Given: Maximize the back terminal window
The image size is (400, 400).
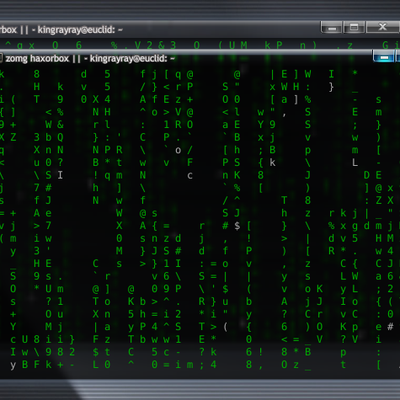Looking at the screenshot, I should pyautogui.click(x=354, y=27).
